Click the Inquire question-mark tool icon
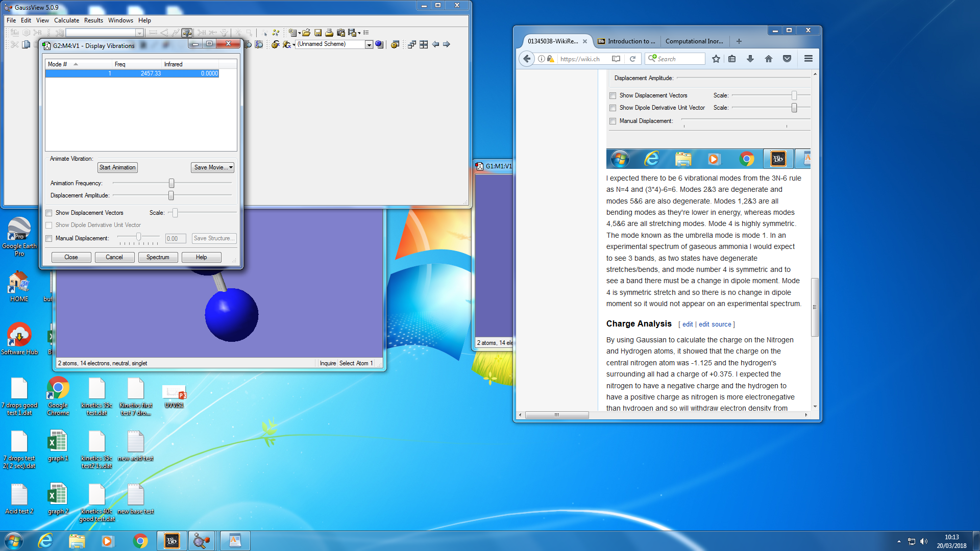Viewport: 980px width, 551px height. click(187, 33)
